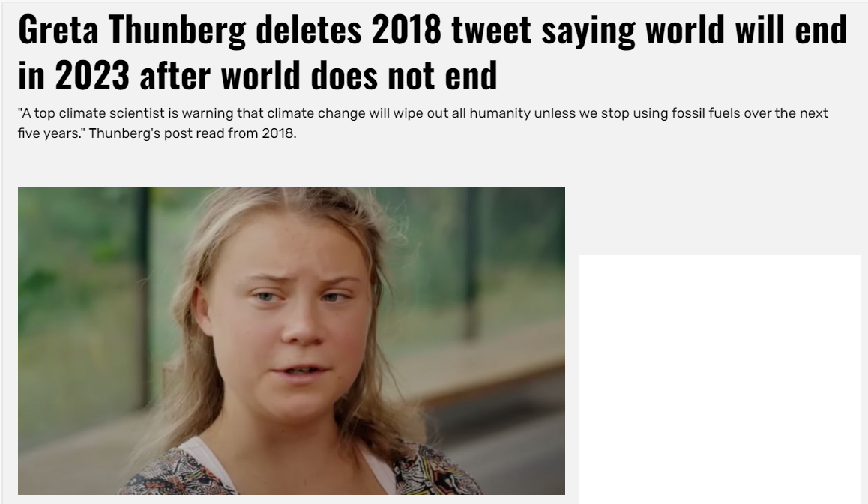Click "fossil fuels" phrase in the subheading
This screenshot has width=868, height=504.
tap(705, 113)
